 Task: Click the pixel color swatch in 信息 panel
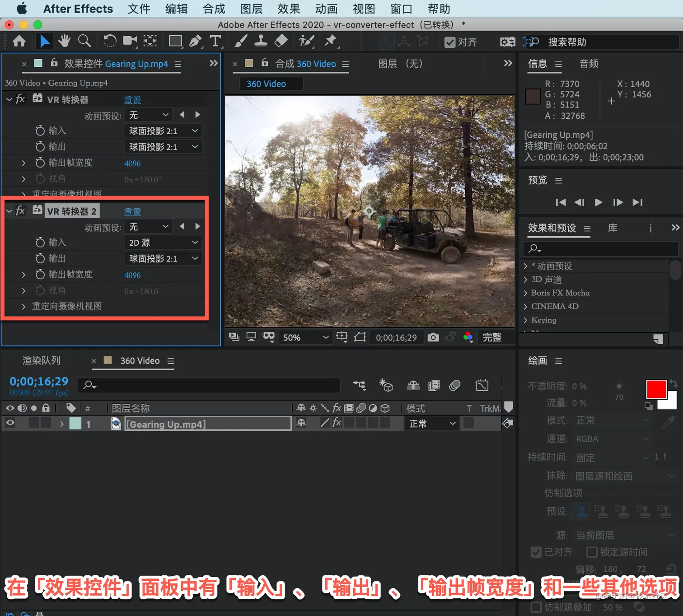(533, 97)
